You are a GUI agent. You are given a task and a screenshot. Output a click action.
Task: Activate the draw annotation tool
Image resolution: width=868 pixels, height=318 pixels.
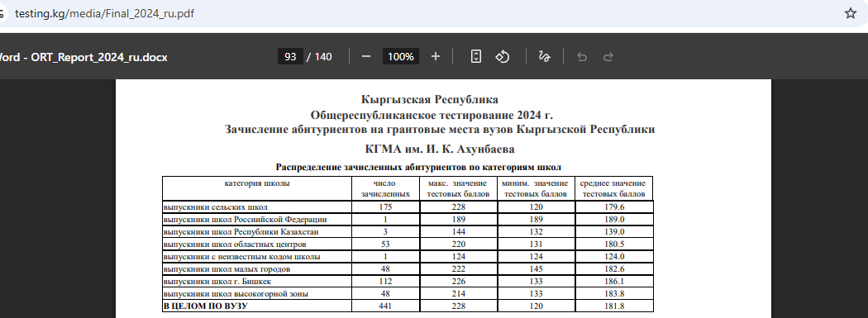(x=544, y=56)
